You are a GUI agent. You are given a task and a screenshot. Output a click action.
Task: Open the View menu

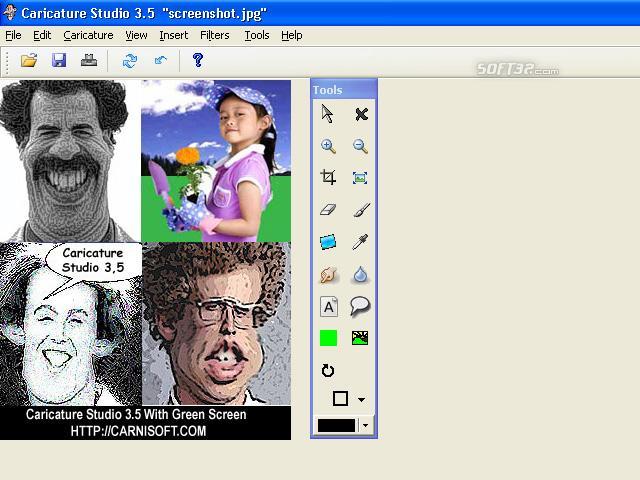coord(136,36)
